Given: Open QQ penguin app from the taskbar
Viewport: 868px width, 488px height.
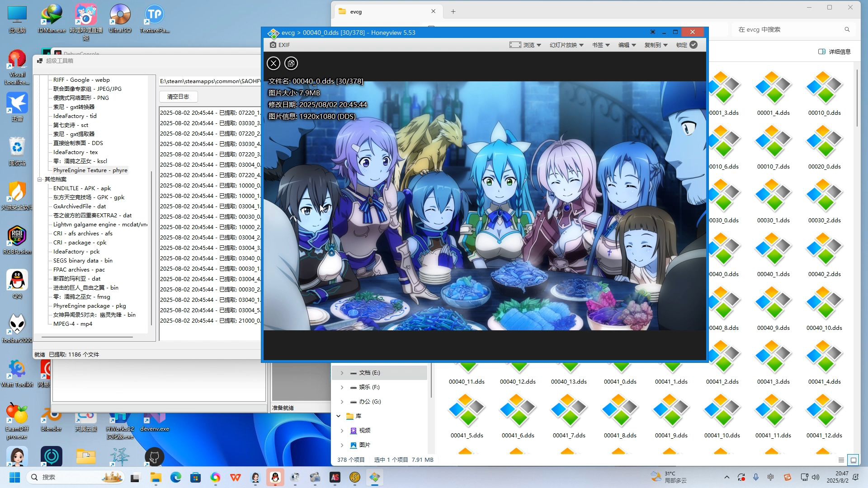Looking at the screenshot, I should coord(275,477).
